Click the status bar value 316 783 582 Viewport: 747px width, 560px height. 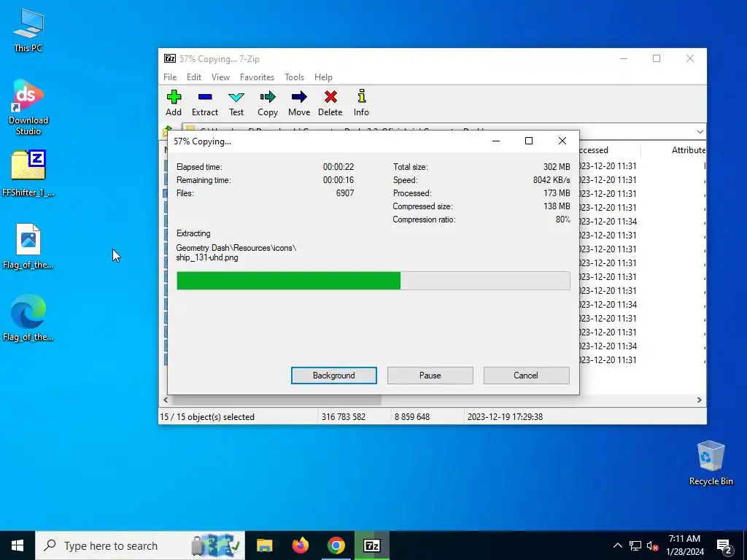344,416
